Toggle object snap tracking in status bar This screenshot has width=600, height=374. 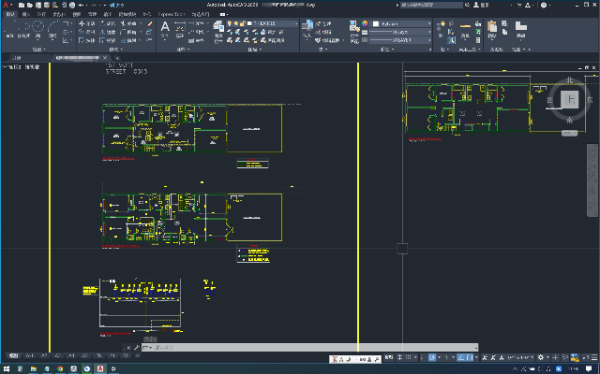pyautogui.click(x=461, y=357)
